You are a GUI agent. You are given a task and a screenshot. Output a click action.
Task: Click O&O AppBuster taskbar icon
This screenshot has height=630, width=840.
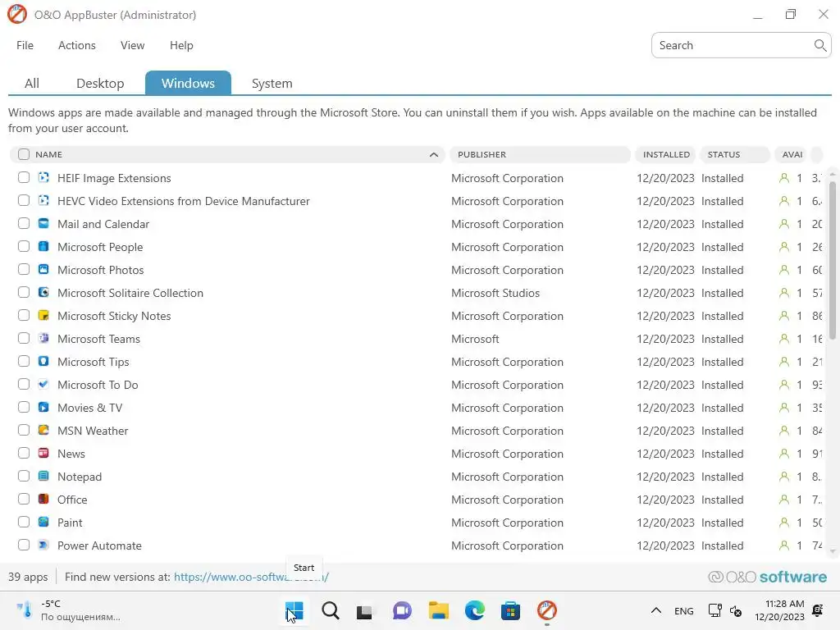pos(547,610)
